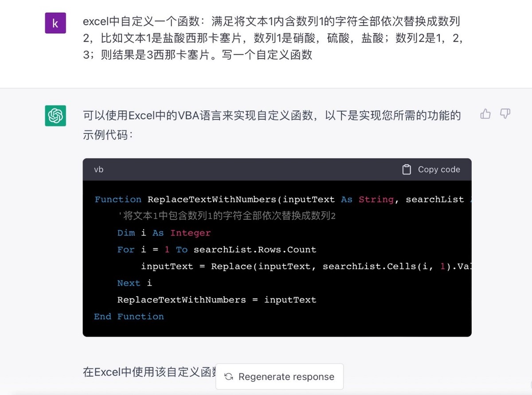The height and width of the screenshot is (395, 532).
Task: Click the "Next i" code line
Action: (135, 283)
